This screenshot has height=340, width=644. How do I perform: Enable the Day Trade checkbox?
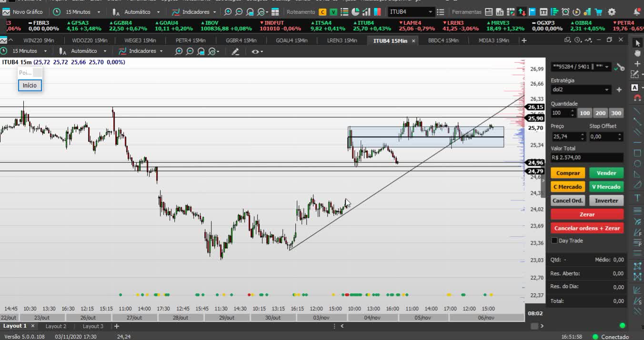pos(554,240)
